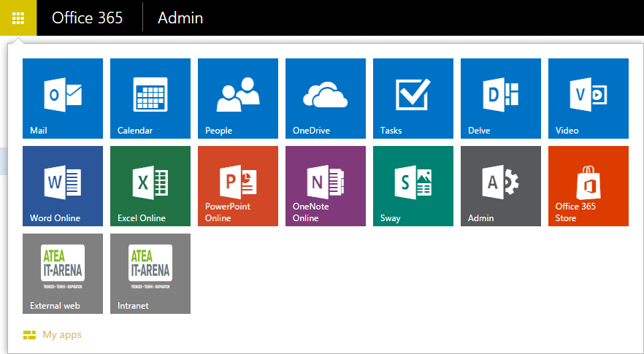Open PowerPoint Online tile
The width and height of the screenshot is (644, 354).
[x=238, y=186]
